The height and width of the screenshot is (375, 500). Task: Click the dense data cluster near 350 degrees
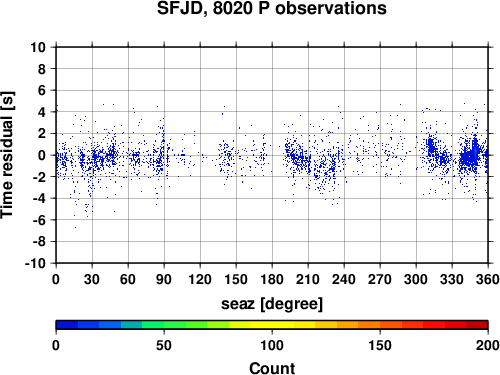point(471,155)
